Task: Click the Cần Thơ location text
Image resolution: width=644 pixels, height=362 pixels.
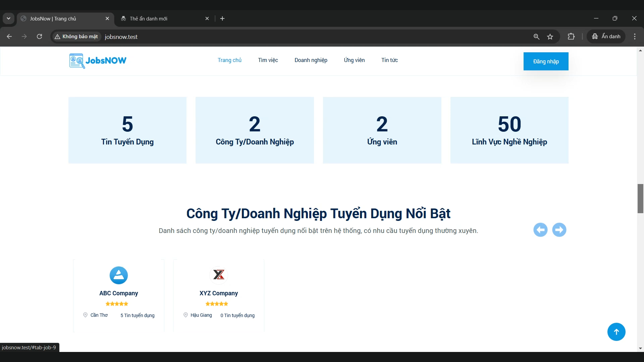Action: pos(99,315)
